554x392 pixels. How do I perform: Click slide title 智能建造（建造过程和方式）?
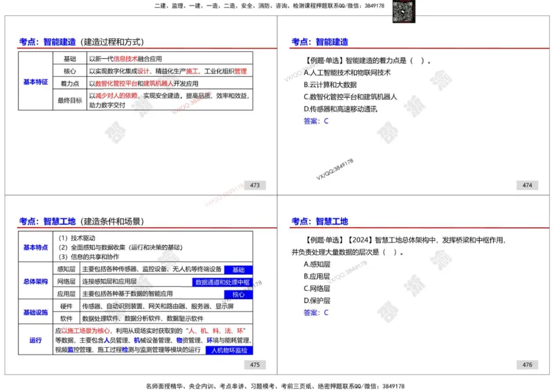click(x=82, y=42)
